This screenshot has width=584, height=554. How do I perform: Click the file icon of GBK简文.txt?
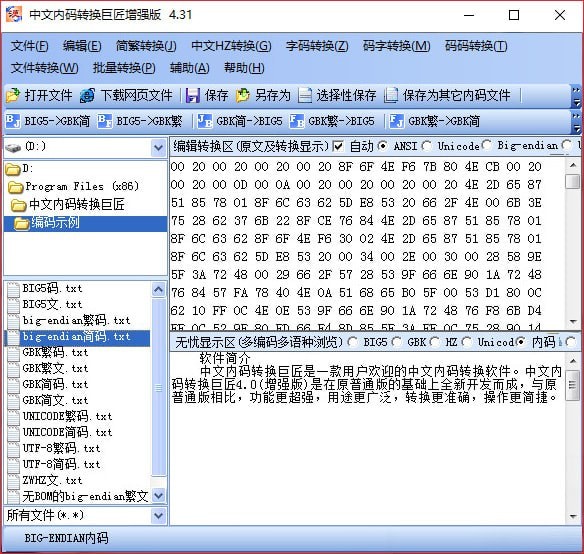tap(13, 401)
